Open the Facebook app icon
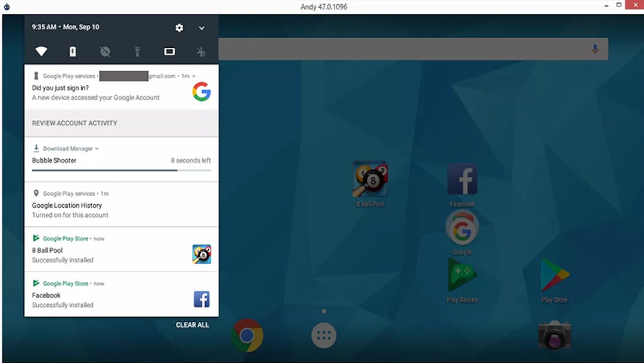644x363 pixels. point(462,179)
